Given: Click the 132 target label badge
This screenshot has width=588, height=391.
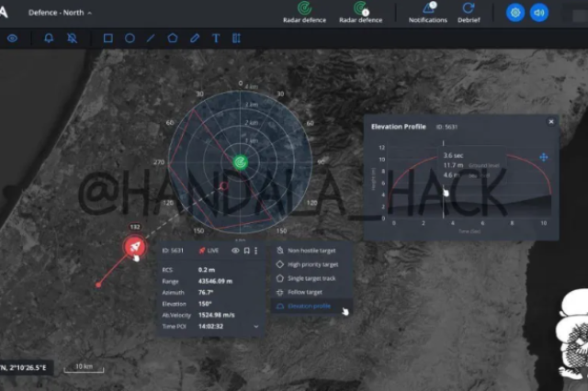Looking at the screenshot, I should coord(135,227).
